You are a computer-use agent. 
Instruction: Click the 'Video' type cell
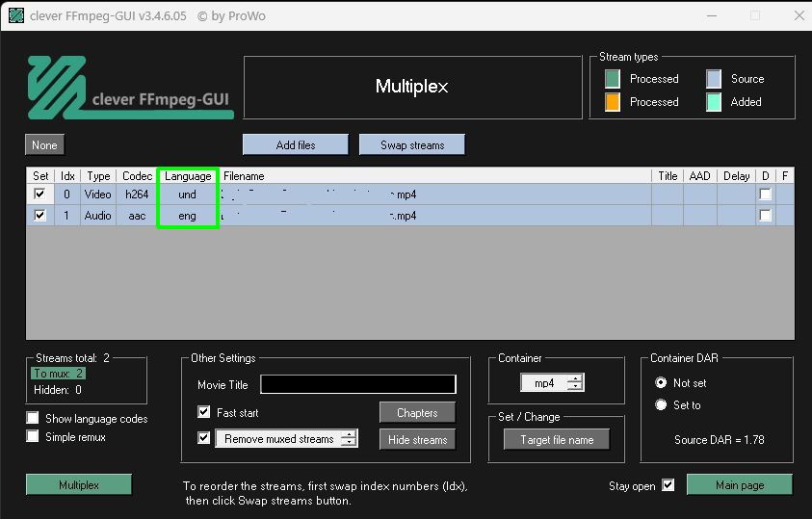(98, 195)
